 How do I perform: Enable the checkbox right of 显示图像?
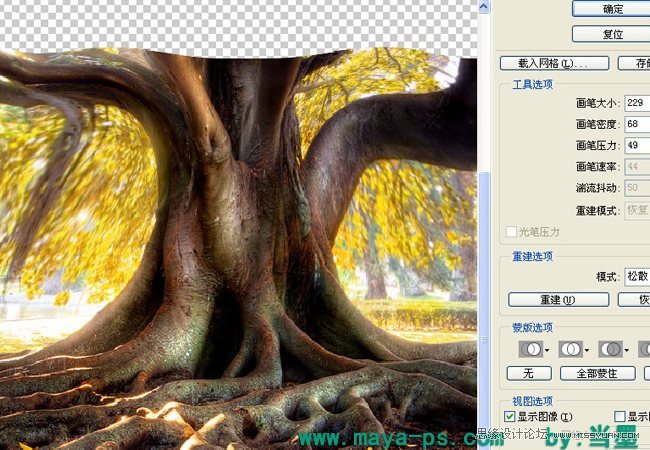[620, 416]
